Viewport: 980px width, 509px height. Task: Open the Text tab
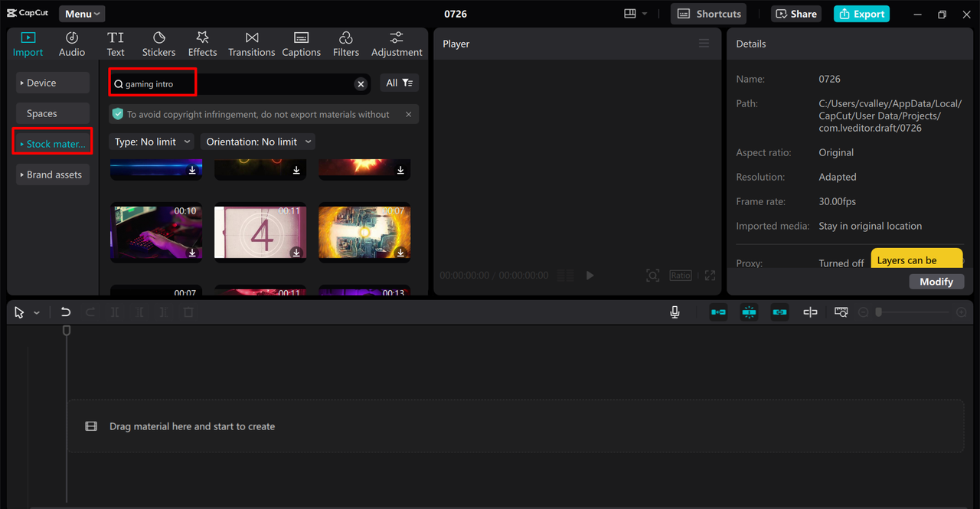116,44
